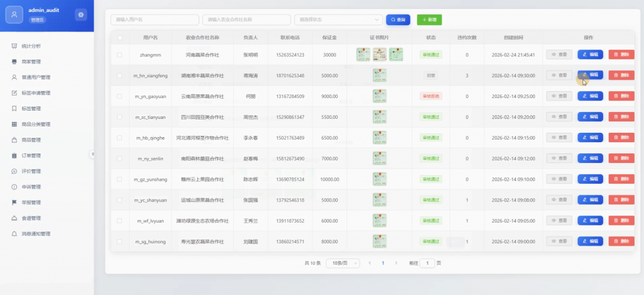Click phone number 15263524123
Viewport: 644px width, 295px height.
tap(290, 55)
